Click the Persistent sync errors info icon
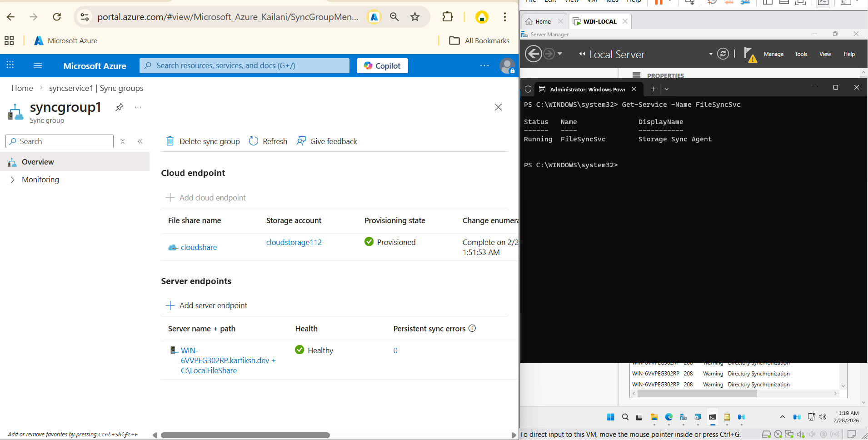The image size is (868, 440). pos(472,328)
